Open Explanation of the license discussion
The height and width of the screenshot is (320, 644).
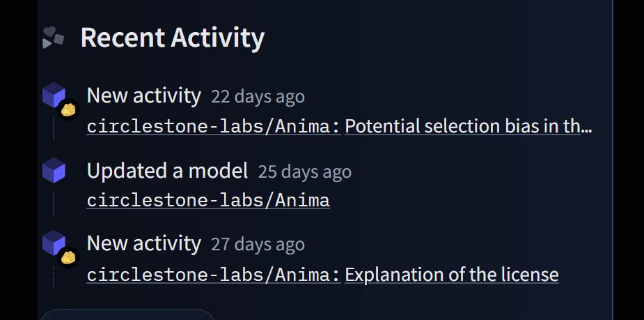451,274
